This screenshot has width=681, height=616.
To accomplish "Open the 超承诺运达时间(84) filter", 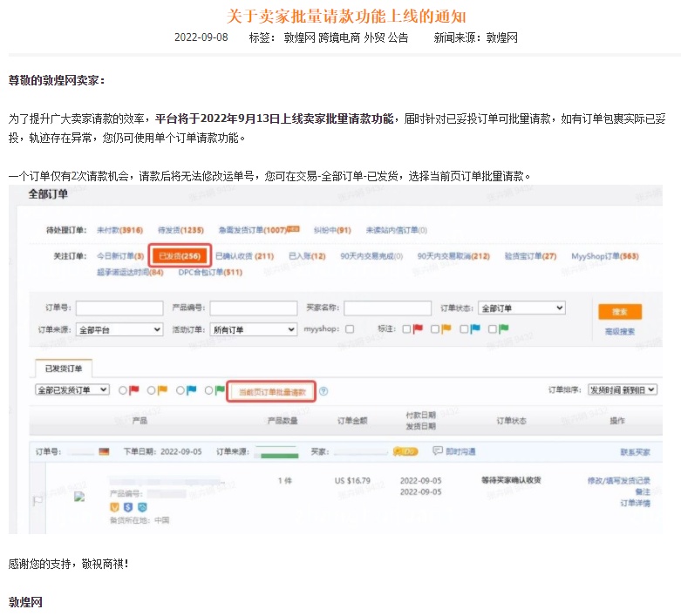I will pos(130,272).
